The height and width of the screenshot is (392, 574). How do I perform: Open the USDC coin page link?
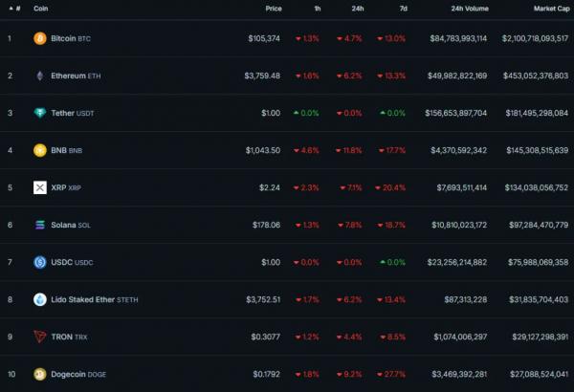tap(72, 262)
